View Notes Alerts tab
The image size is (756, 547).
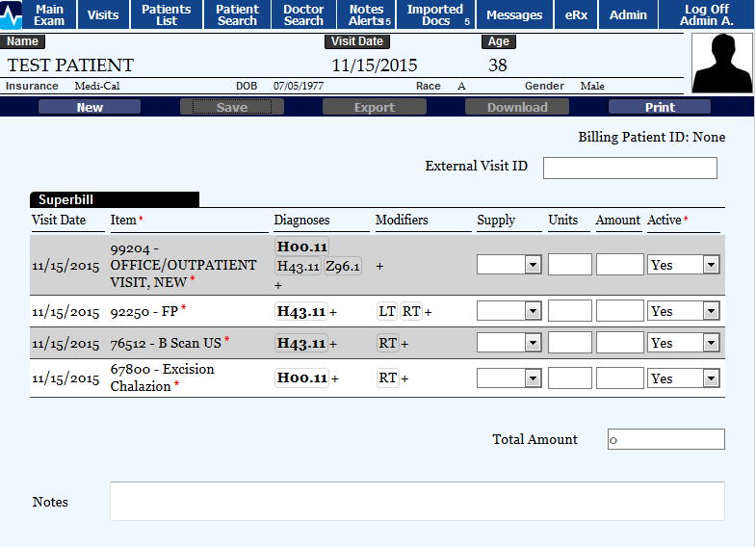(366, 15)
